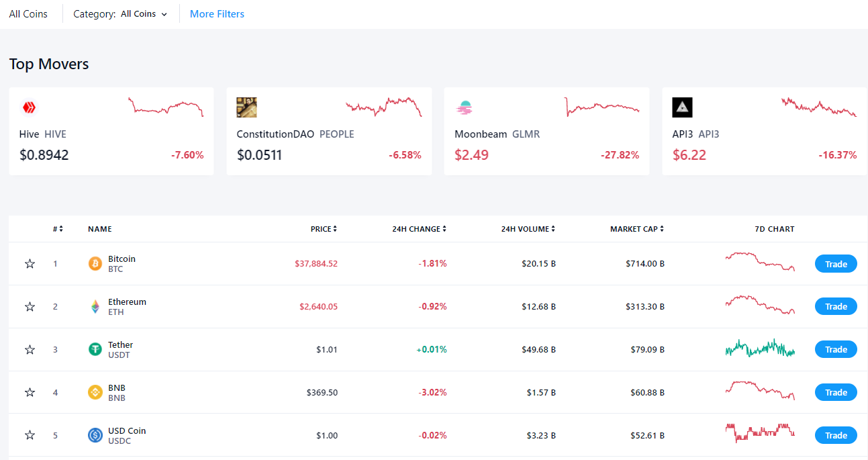Click the API3 card price sparkline
Image resolution: width=868 pixels, height=460 pixels.
[819, 107]
